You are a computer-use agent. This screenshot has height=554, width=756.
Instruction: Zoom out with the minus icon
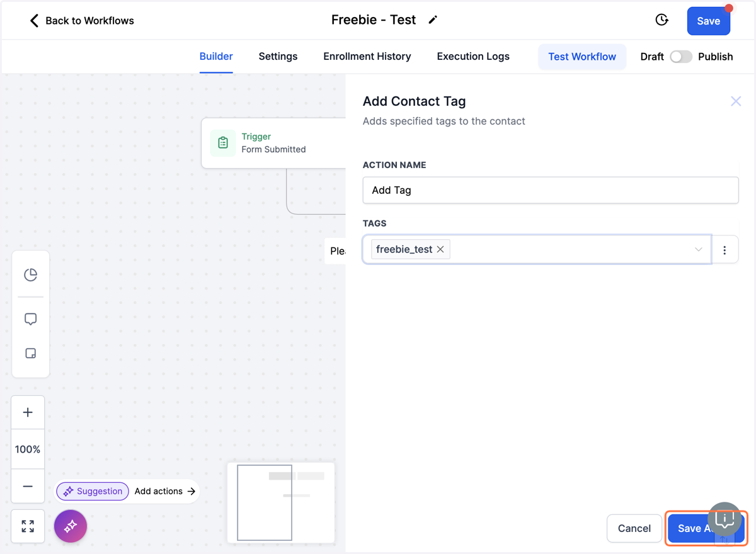click(x=28, y=486)
